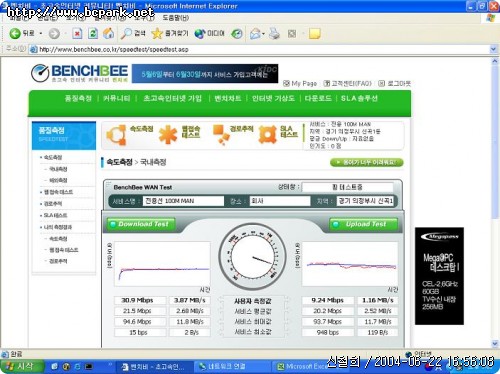The height and width of the screenshot is (374, 500).
Task: Click the IE Forward arrow button
Action: click(54, 33)
